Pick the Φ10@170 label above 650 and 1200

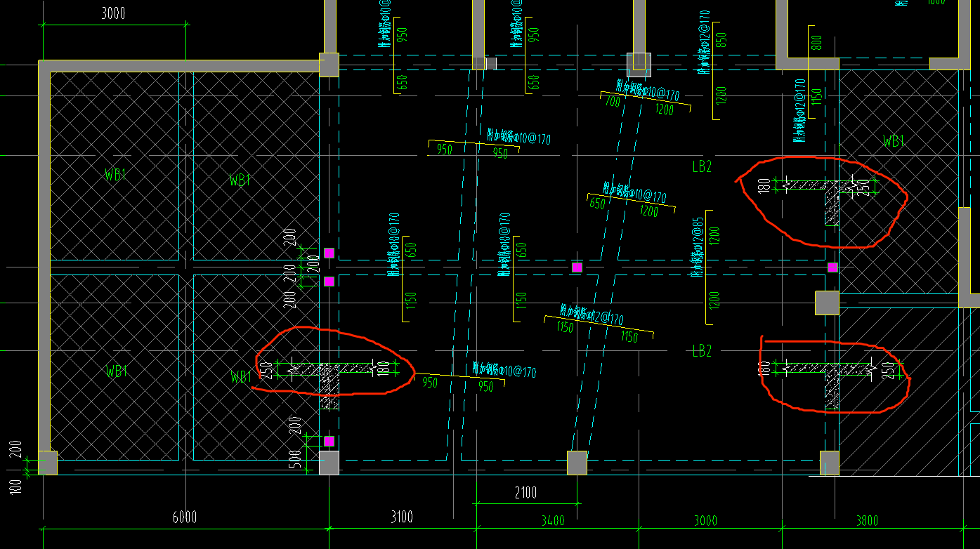(x=634, y=192)
